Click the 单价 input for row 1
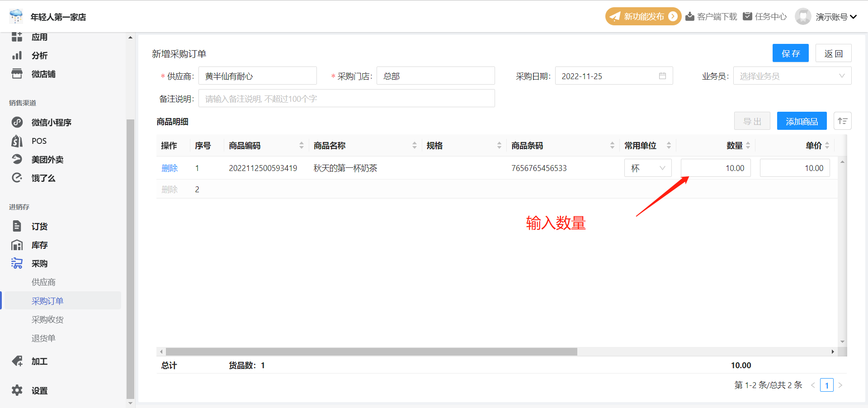Image resolution: width=868 pixels, height=408 pixels. [795, 168]
